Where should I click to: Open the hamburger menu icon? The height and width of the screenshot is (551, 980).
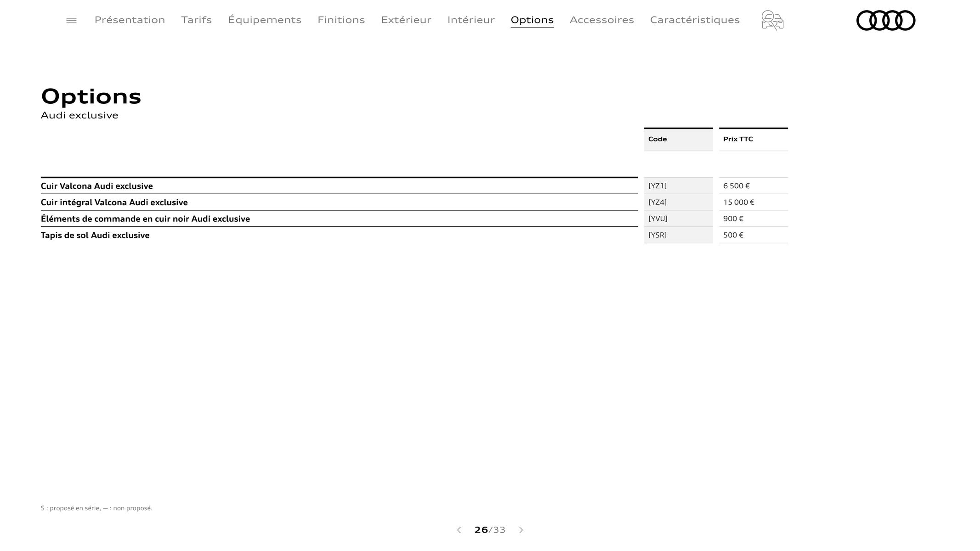click(x=71, y=21)
